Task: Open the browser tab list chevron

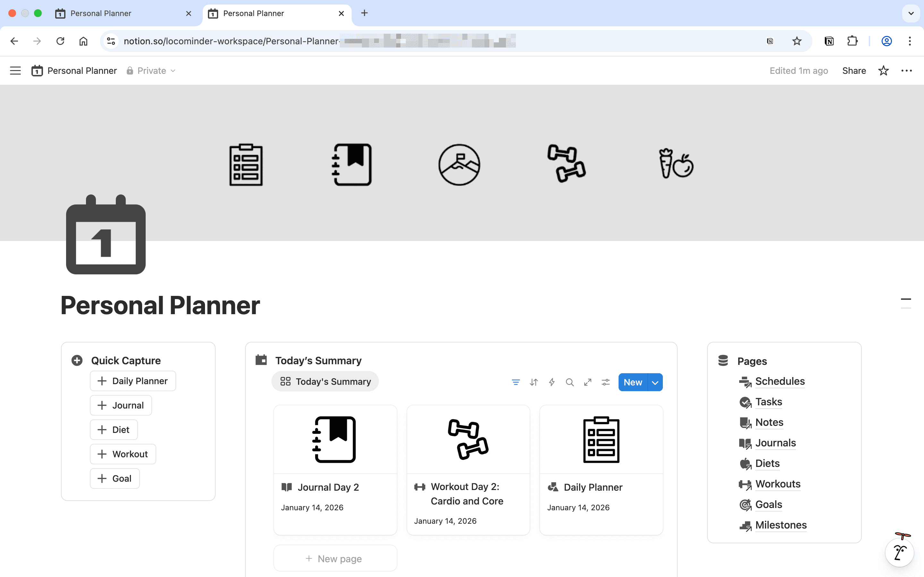Action: pos(911,13)
